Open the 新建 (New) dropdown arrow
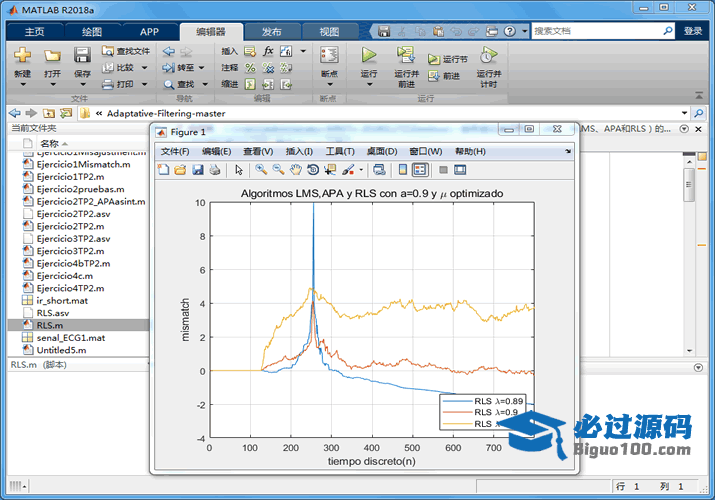The width and height of the screenshot is (715, 500). click(22, 84)
